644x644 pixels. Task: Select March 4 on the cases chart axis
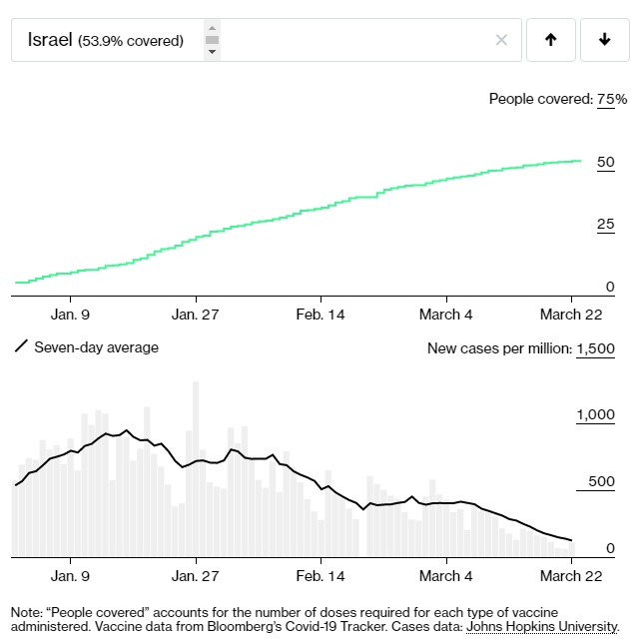click(446, 575)
